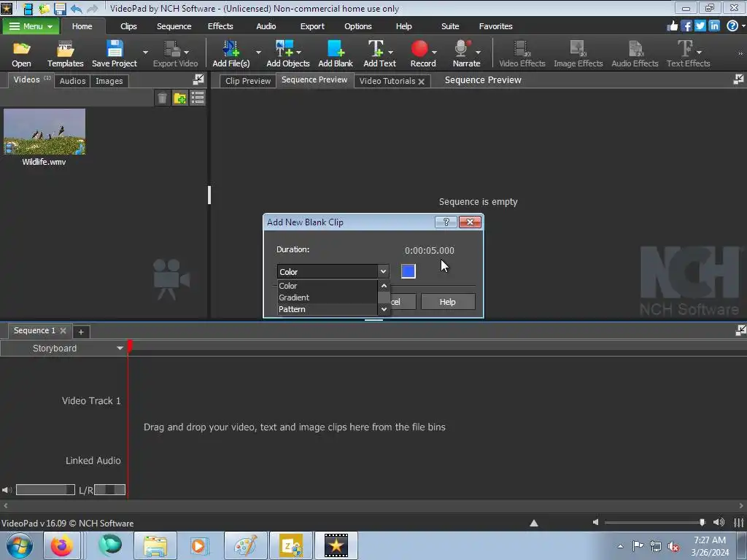Open Image Effects in the toolbar
The width and height of the screenshot is (747, 560).
coord(578,53)
